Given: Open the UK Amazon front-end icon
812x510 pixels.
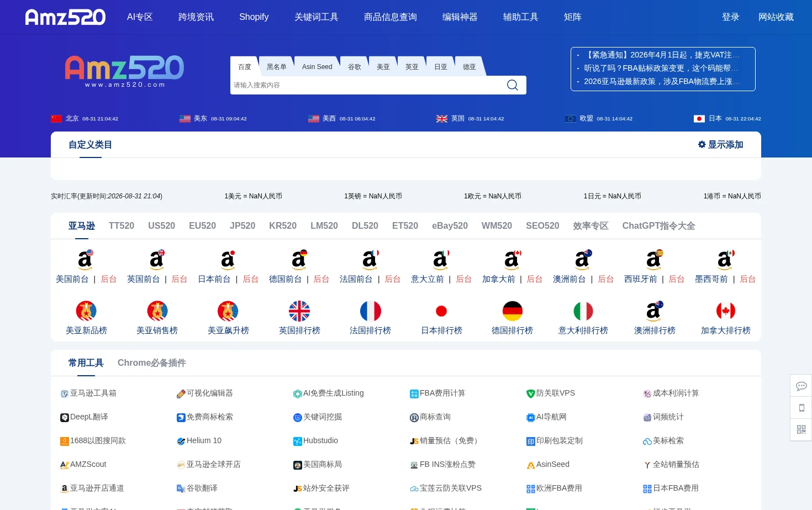Looking at the screenshot, I should [x=157, y=259].
